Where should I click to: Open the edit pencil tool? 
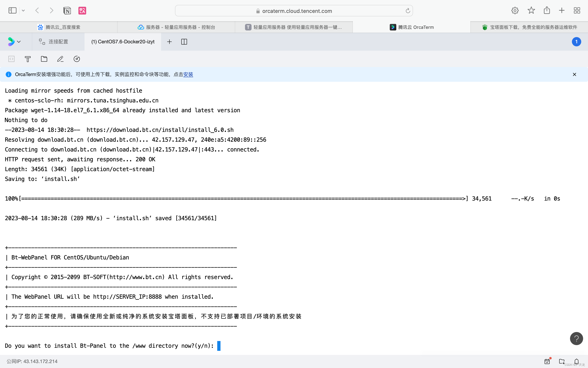coord(60,59)
